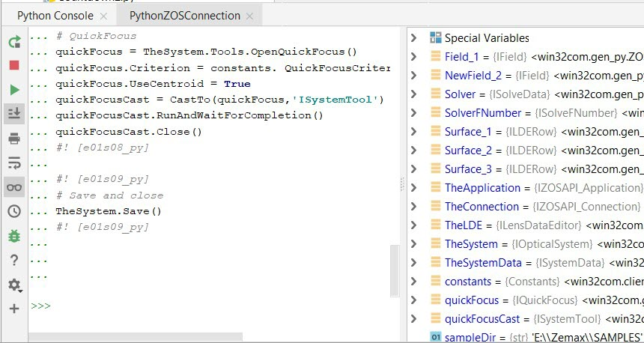Close the PythonZOSConnection tab
This screenshot has width=644, height=343.
click(249, 16)
